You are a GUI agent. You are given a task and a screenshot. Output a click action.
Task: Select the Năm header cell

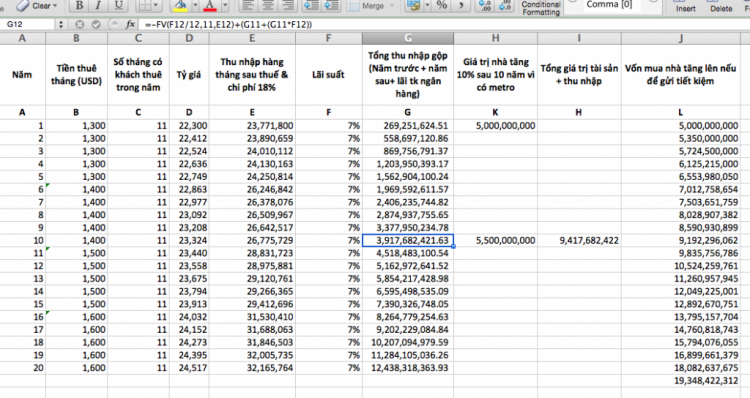coord(22,75)
